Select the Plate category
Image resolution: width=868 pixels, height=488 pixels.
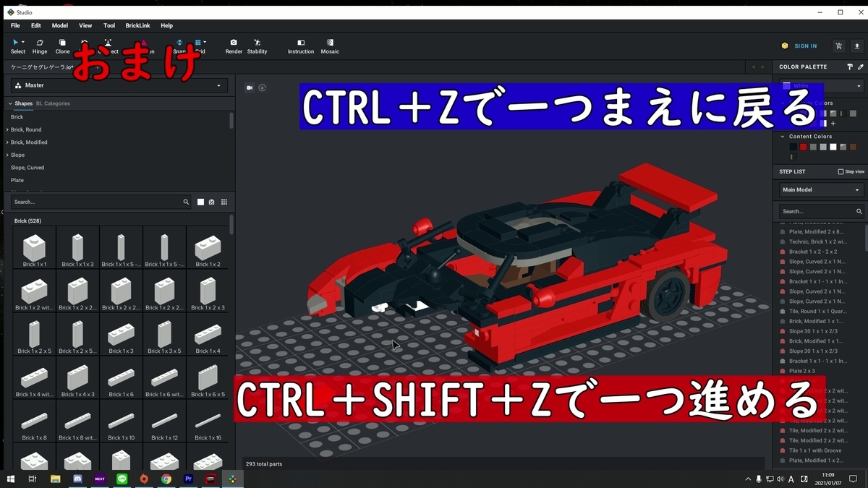point(17,181)
